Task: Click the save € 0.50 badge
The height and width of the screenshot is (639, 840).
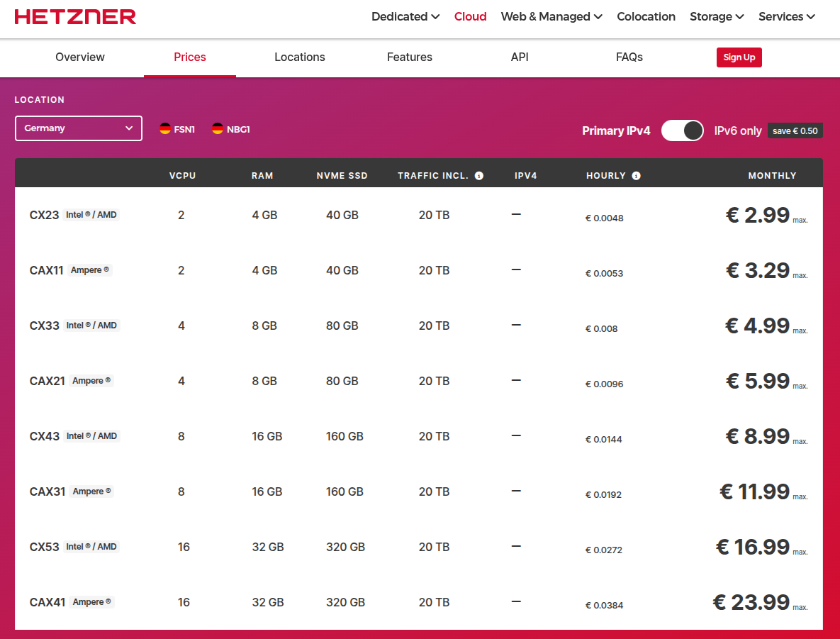Action: (x=795, y=130)
